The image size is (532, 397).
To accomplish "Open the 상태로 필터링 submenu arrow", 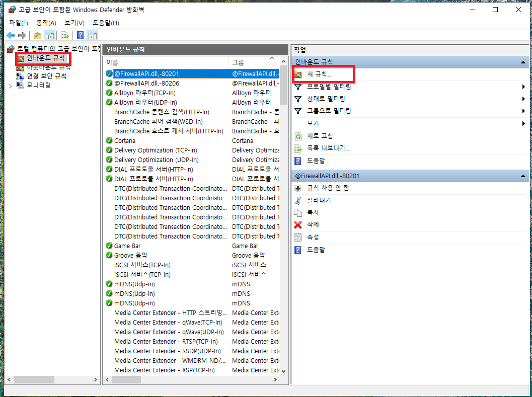I will [523, 99].
